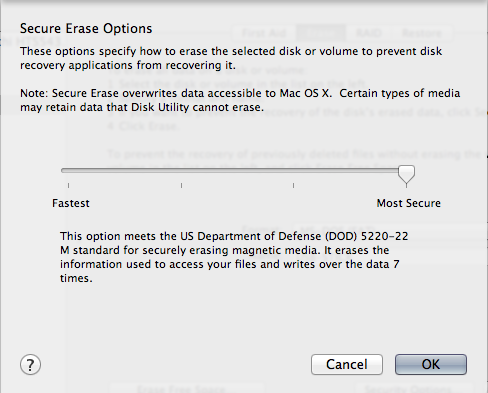488x393 pixels.
Task: Click the slider thumb at Most Secure
Action: pyautogui.click(x=406, y=174)
